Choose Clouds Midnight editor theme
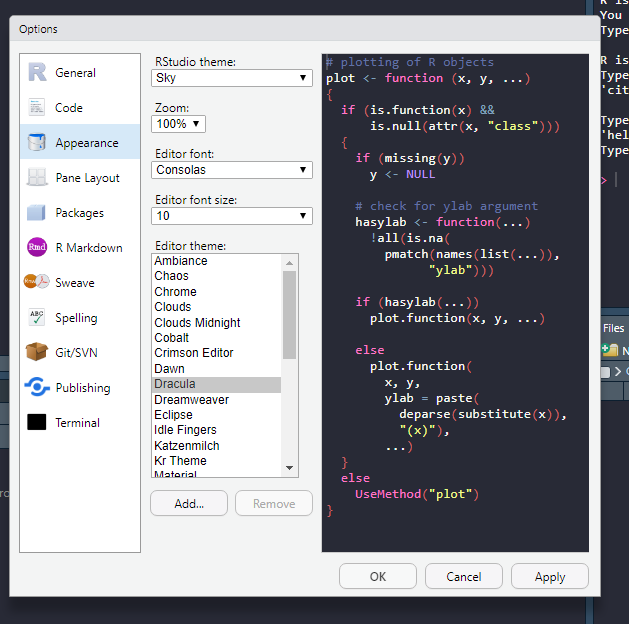Viewport: 629px width, 624px height. tap(217, 322)
